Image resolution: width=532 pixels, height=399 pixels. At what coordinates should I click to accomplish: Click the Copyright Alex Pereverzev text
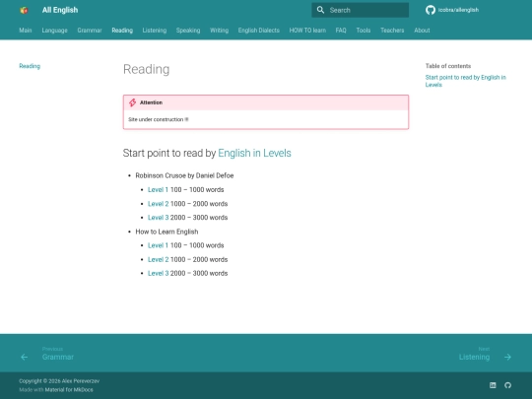point(59,381)
